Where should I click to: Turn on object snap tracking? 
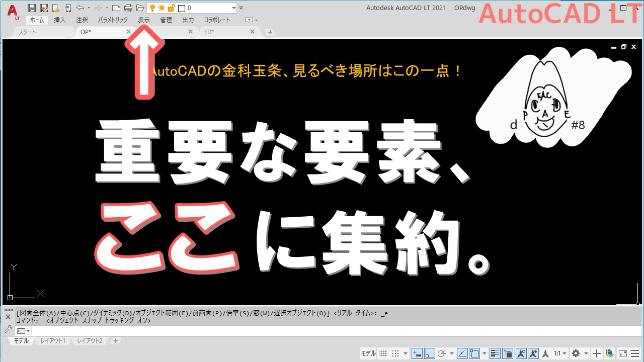click(x=463, y=353)
